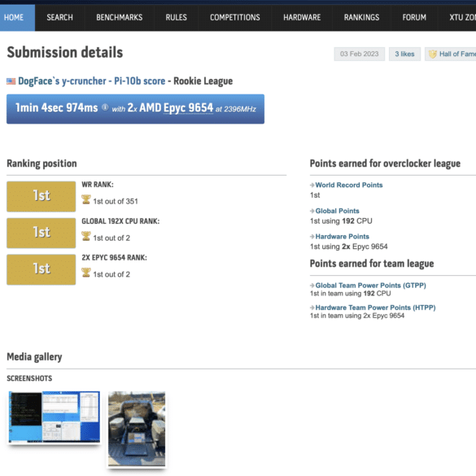Click the gold badge for Global 192x CPU rank
Viewport: 476px width, 476px height.
pyautogui.click(x=41, y=233)
